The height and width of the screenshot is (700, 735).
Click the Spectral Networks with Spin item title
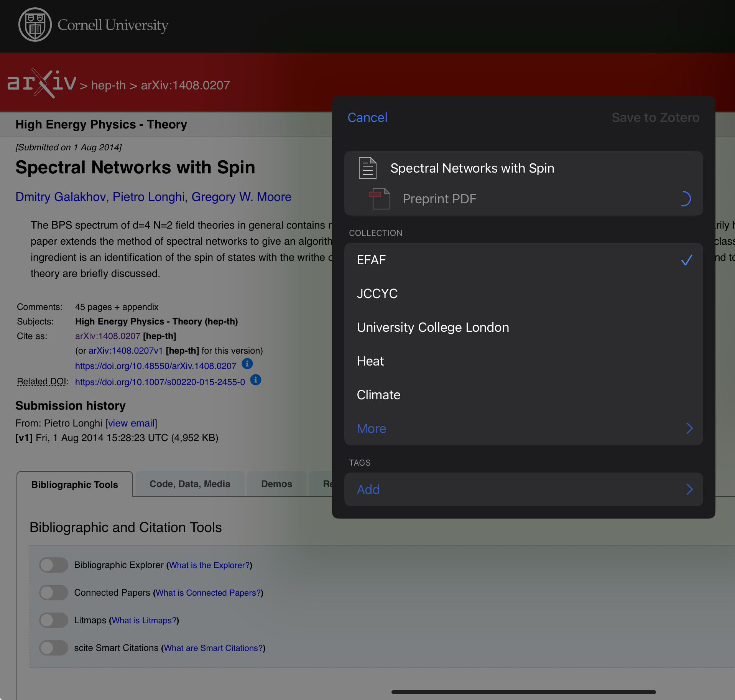click(x=472, y=168)
